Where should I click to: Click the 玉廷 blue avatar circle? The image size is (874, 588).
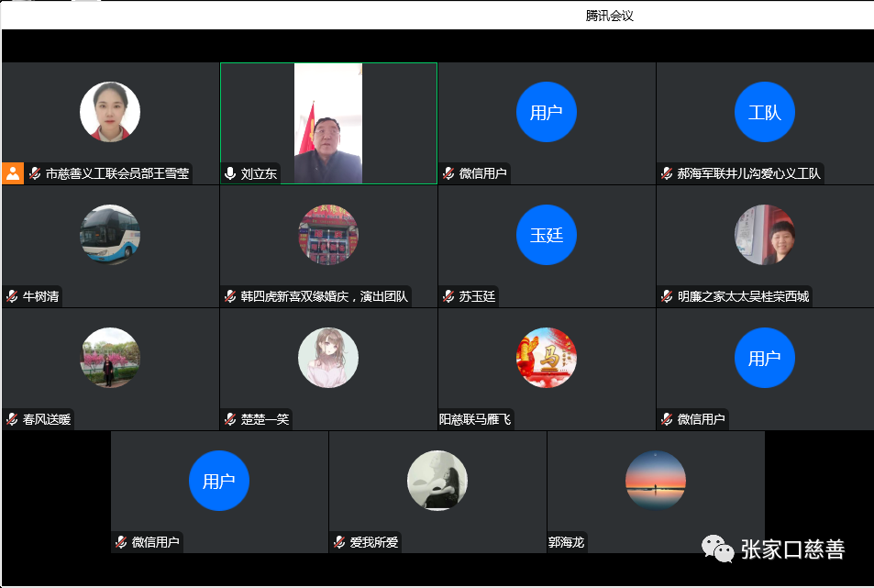pos(546,235)
